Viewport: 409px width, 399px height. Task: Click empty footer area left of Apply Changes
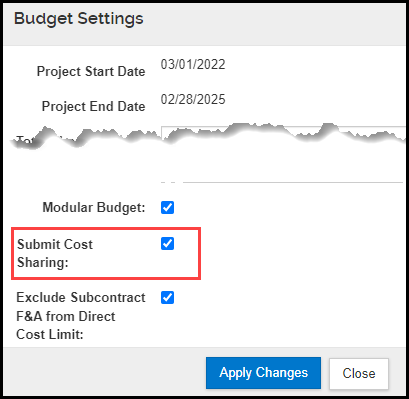point(103,372)
